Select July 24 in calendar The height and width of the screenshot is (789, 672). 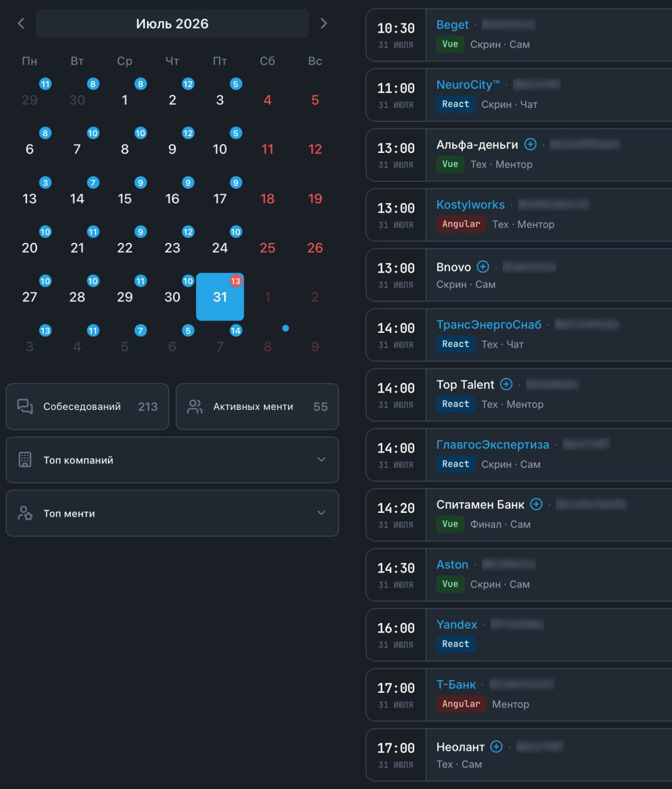pos(220,248)
